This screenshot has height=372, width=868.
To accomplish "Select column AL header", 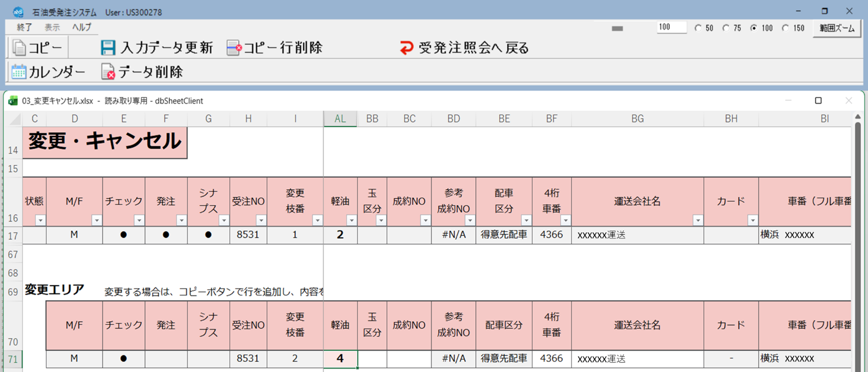I will point(340,119).
